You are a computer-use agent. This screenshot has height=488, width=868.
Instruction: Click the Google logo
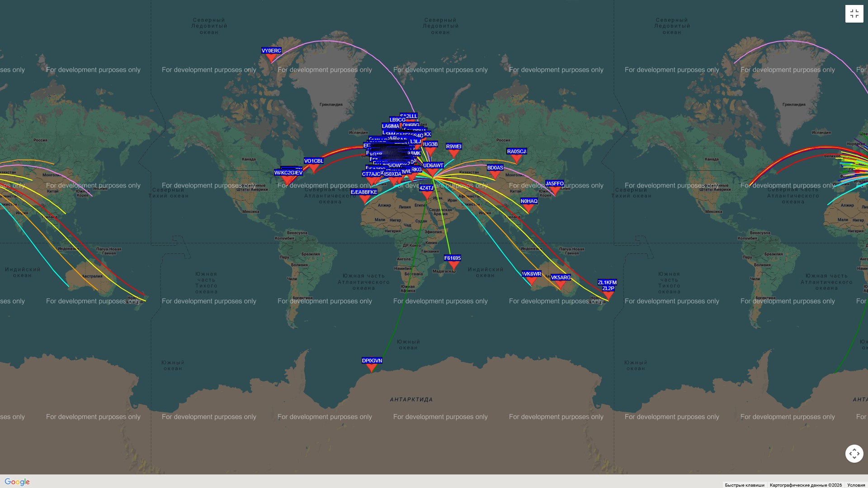click(17, 482)
